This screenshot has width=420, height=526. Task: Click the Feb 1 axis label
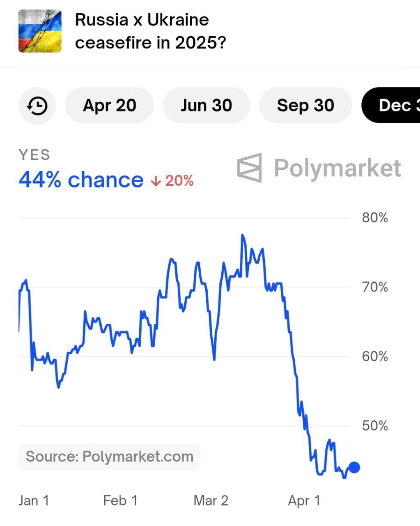tap(120, 501)
